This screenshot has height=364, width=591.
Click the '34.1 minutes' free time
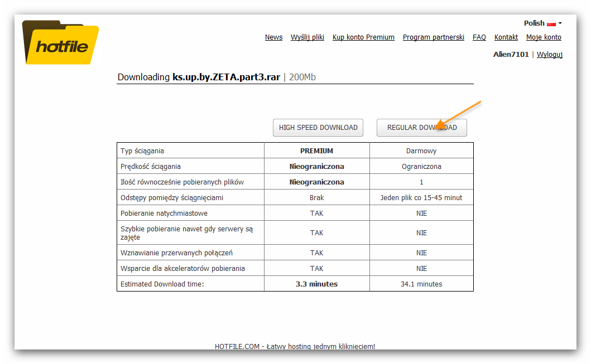[x=421, y=284]
